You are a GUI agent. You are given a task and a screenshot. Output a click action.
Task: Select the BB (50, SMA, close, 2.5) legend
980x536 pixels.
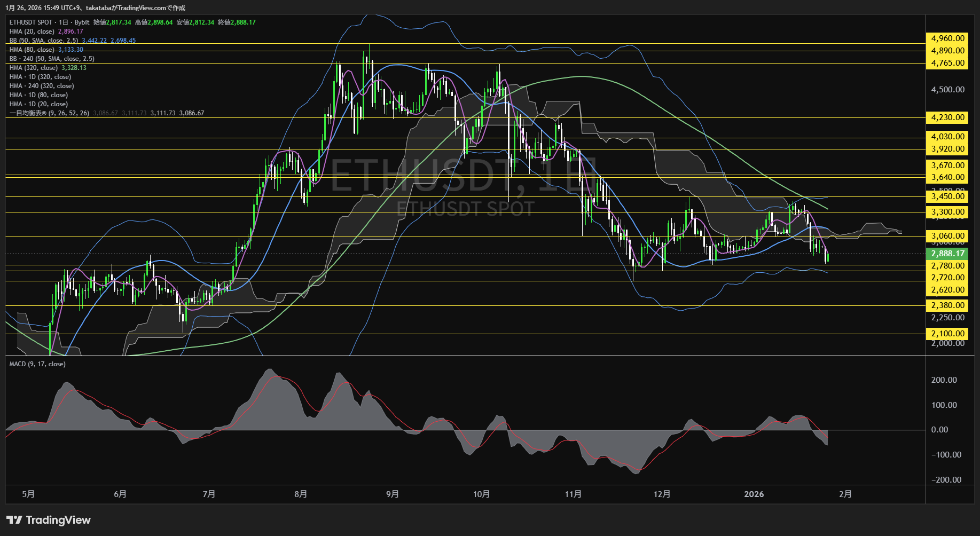point(44,41)
